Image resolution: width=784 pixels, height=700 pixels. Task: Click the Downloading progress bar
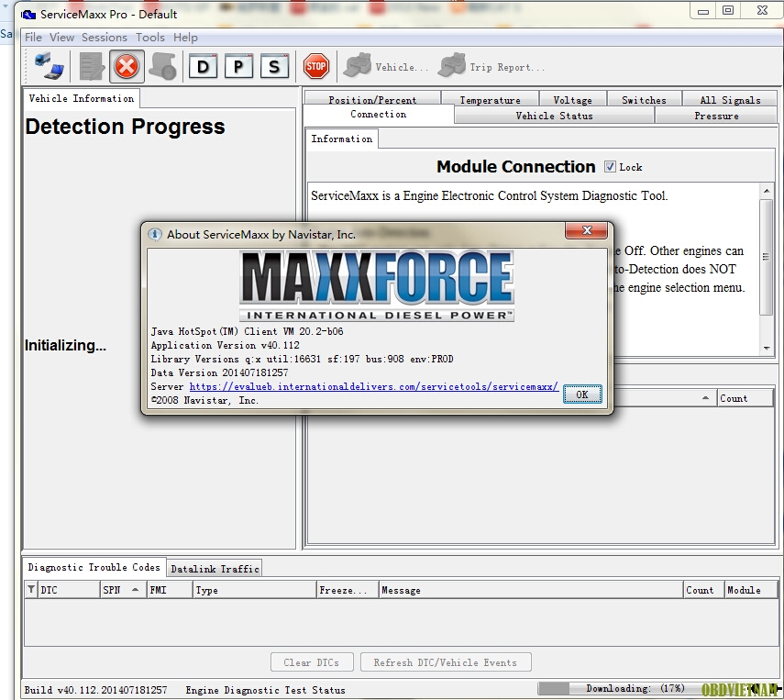[x=635, y=688]
